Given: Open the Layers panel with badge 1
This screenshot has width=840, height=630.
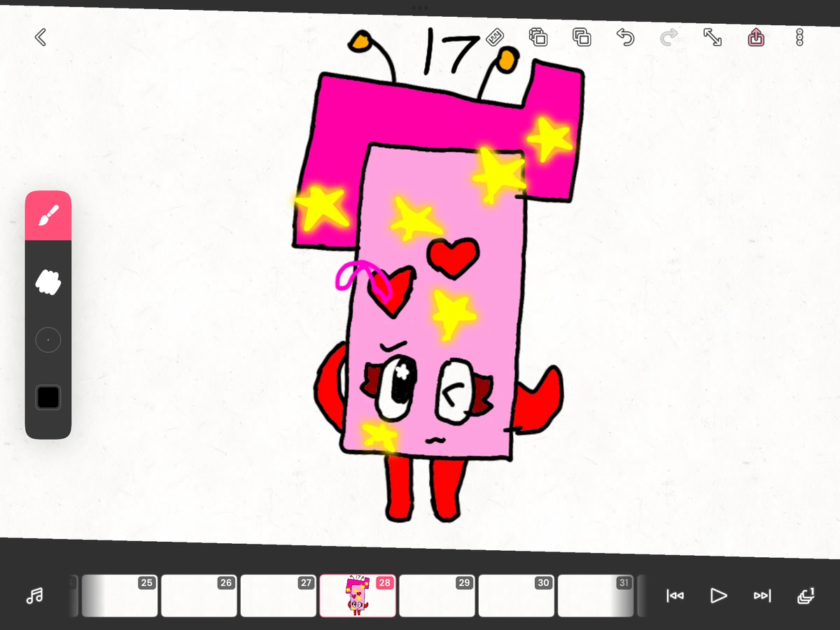Looking at the screenshot, I should click(x=806, y=596).
